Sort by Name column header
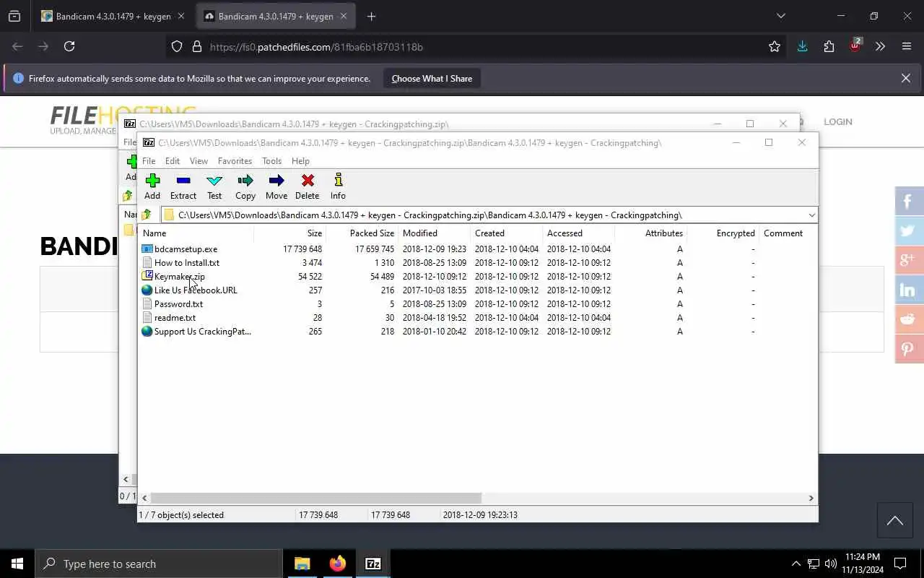The height and width of the screenshot is (578, 924). pos(196,233)
